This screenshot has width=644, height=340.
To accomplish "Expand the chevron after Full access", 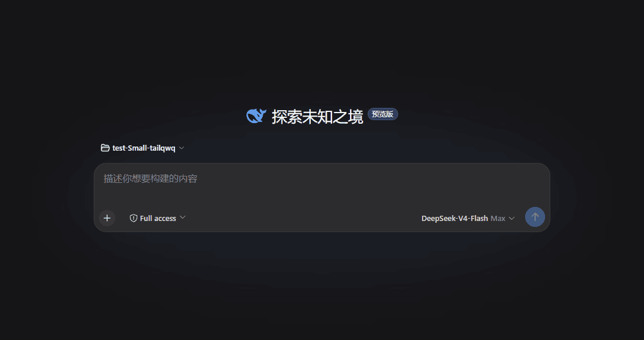I will [x=183, y=217].
